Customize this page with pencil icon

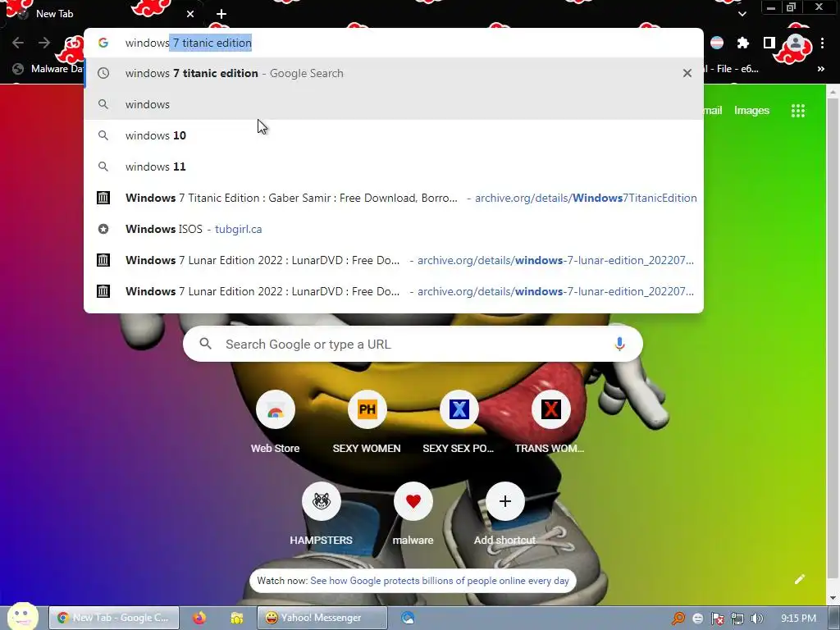[x=799, y=578]
